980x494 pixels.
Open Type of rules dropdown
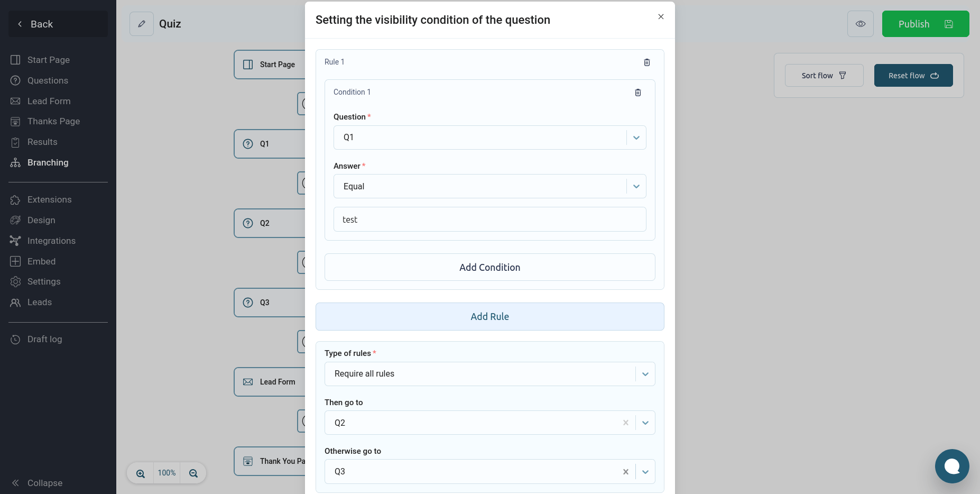(x=490, y=374)
